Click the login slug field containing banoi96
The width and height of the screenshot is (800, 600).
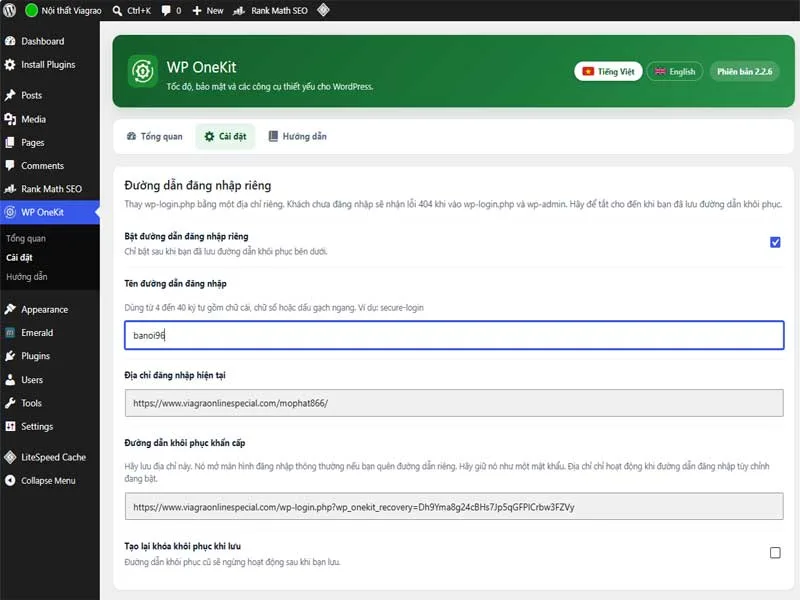click(x=454, y=335)
